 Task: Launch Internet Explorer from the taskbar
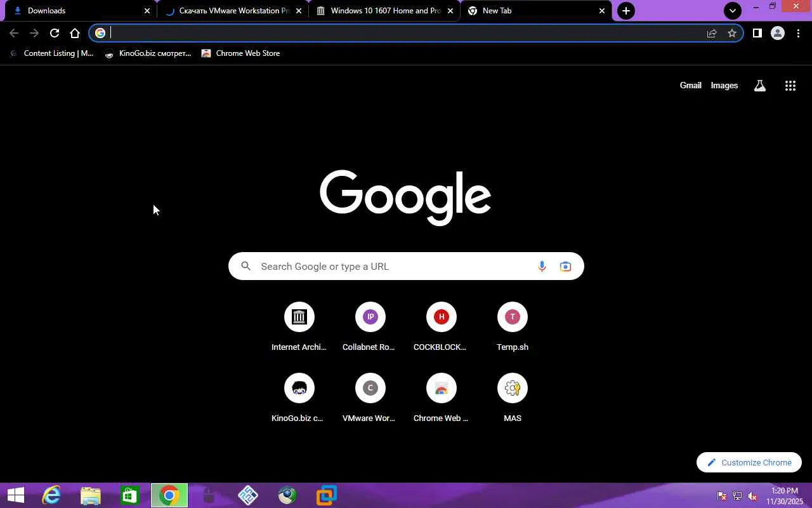51,495
